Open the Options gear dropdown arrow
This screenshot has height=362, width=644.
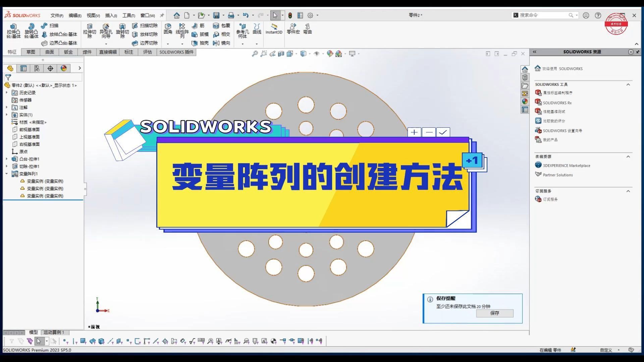(x=317, y=15)
